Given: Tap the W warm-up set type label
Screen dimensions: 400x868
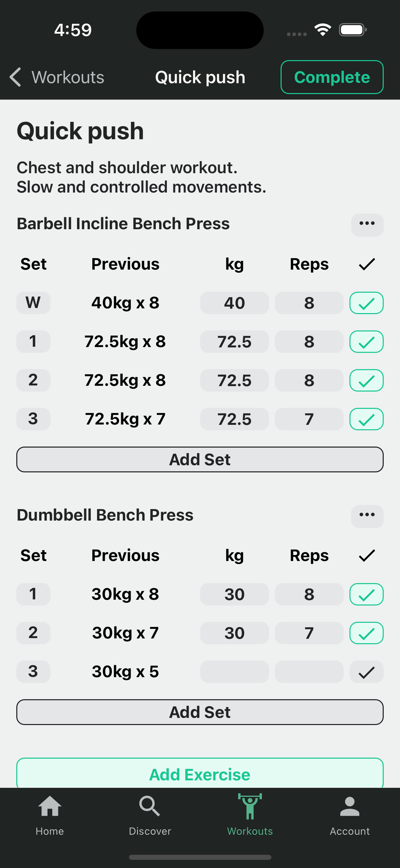Looking at the screenshot, I should [33, 303].
